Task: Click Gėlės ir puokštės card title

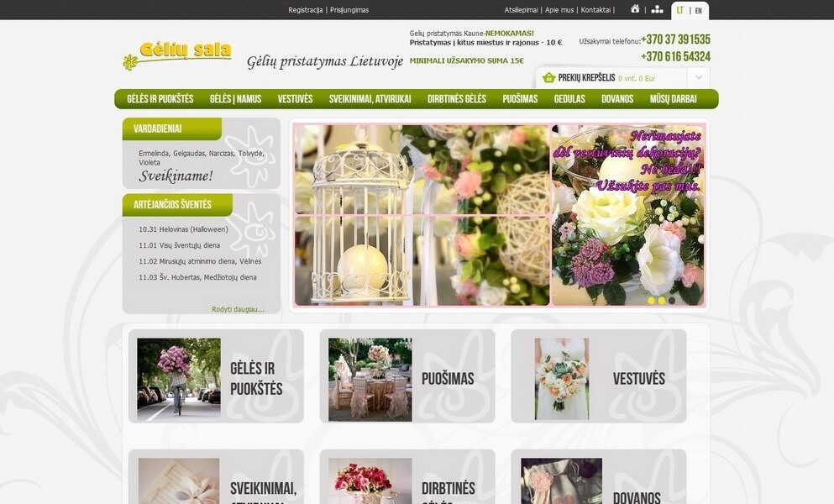Action: click(256, 378)
